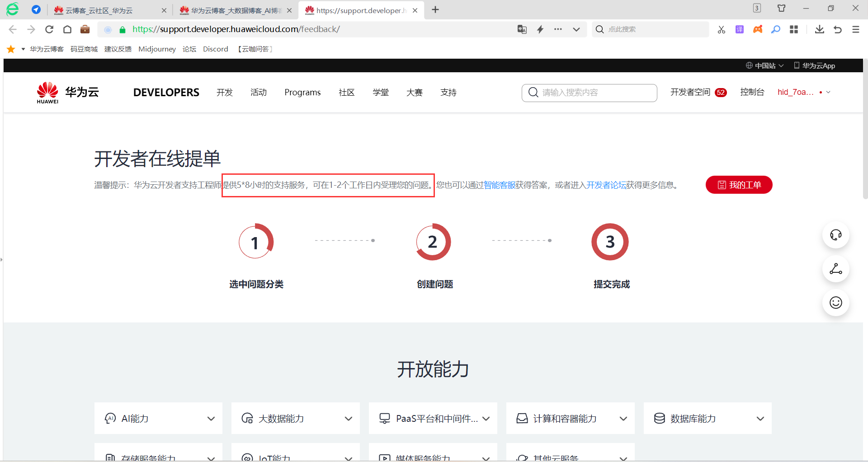Open the purple translate extension icon
Viewport: 868px width, 462px height.
740,29
